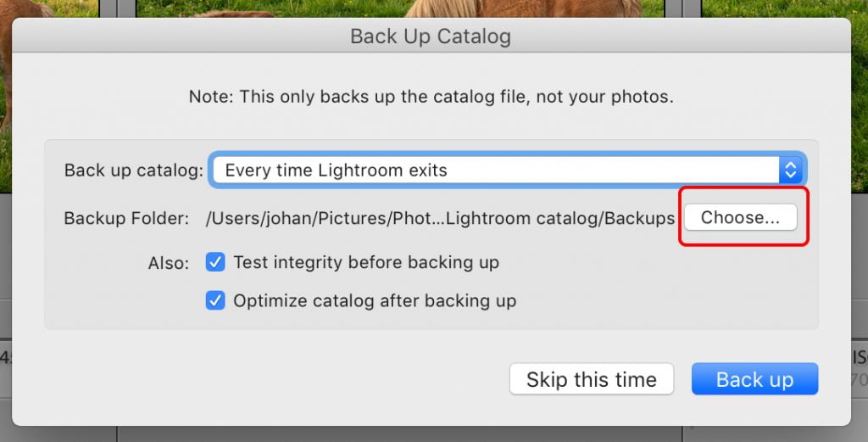Click the Test integrity before backing up label

click(366, 262)
